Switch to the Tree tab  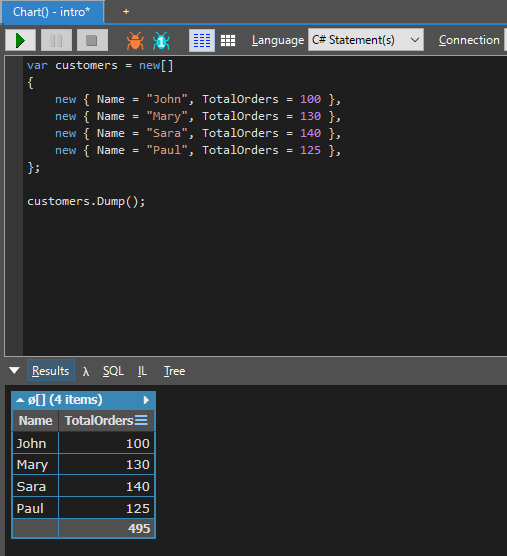pos(174,371)
